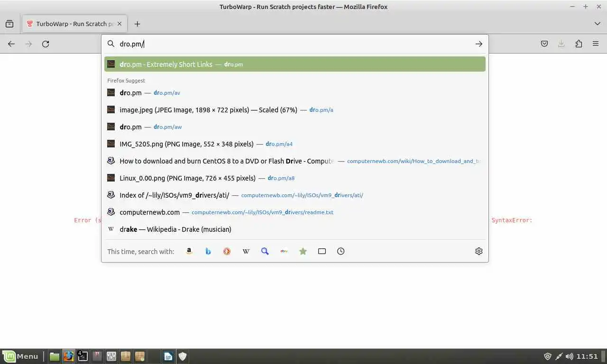Search with the blue magnifier engine
This screenshot has width=607, height=364.
pos(265,251)
